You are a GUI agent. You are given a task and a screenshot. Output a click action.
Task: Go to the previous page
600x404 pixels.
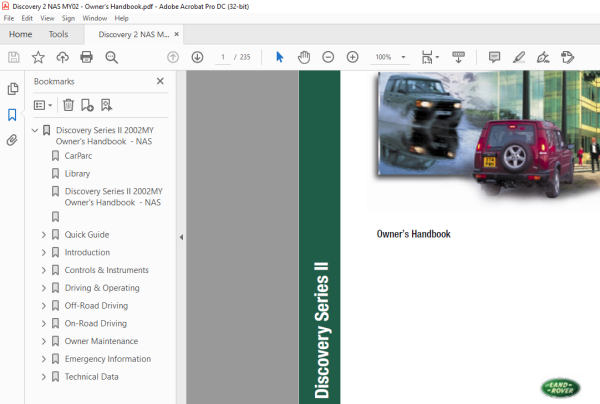173,57
